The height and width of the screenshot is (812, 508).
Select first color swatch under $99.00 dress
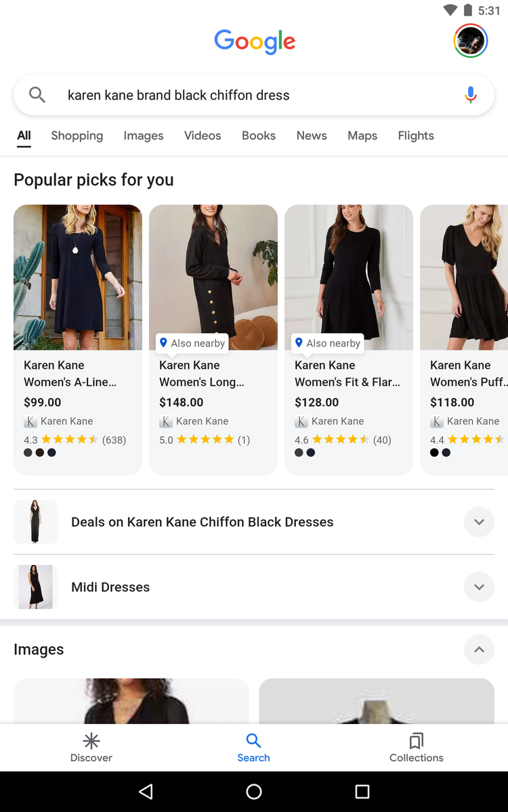pyautogui.click(x=28, y=453)
